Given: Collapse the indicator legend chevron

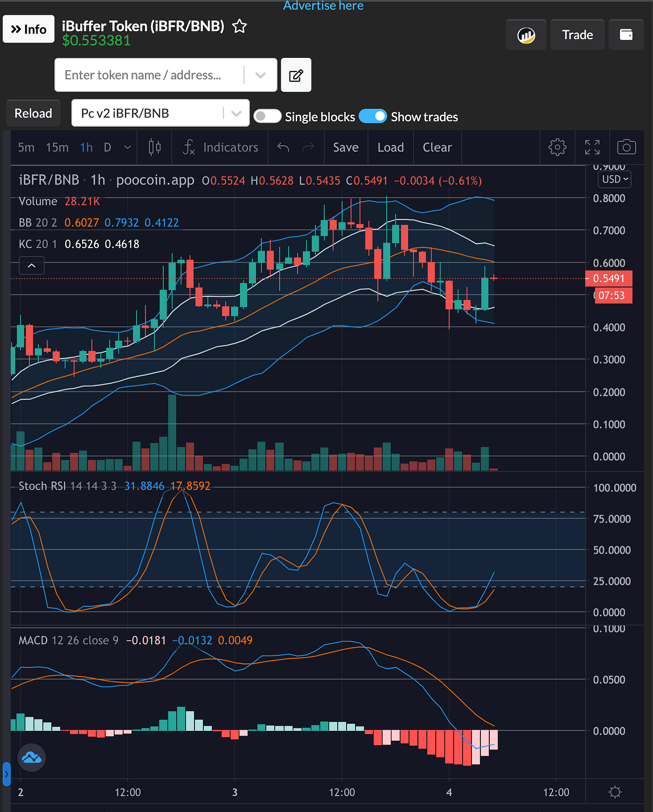Looking at the screenshot, I should (32, 266).
